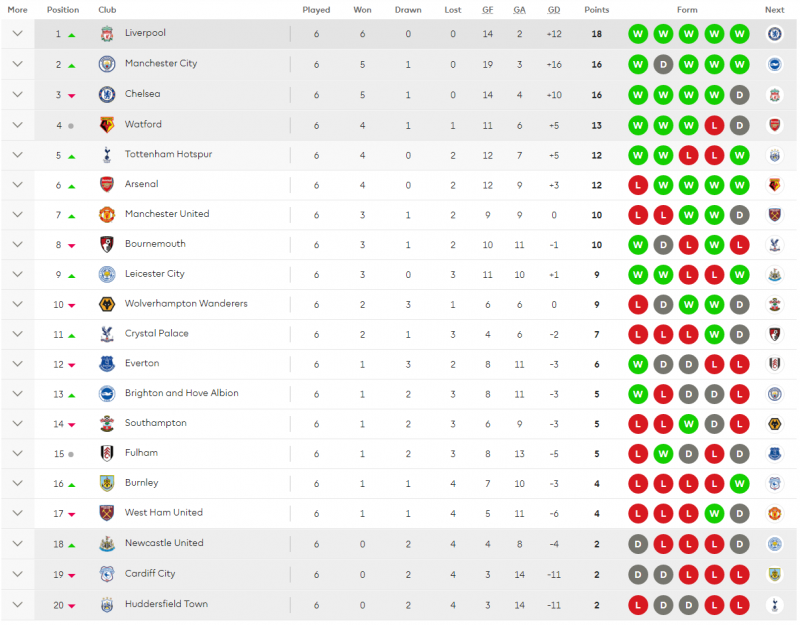Click the Manchester City crest icon
800x625 pixels.
point(107,64)
